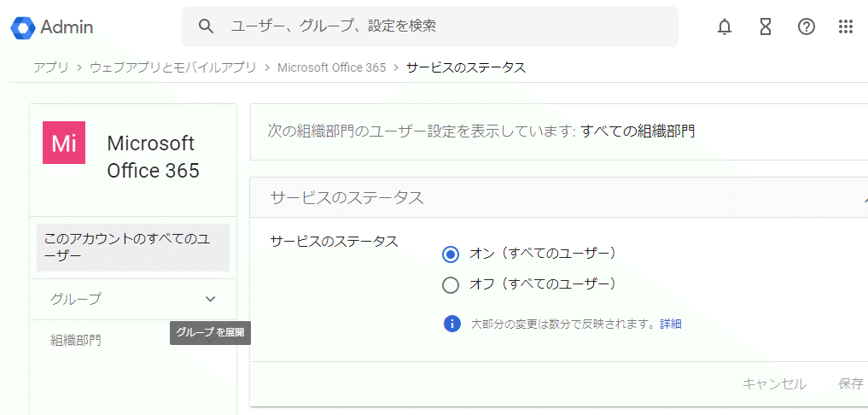Select このアカウントのすべてのユーザー item
Viewport: 868px width, 415px height.
(133, 247)
